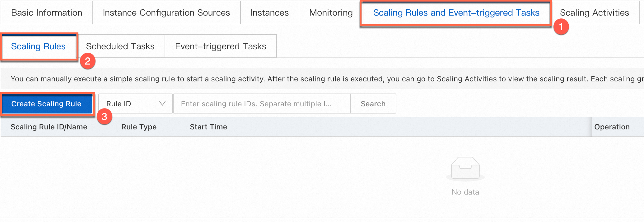Go to the Monitoring tab
Screen dimensions: 644x222
[331, 13]
